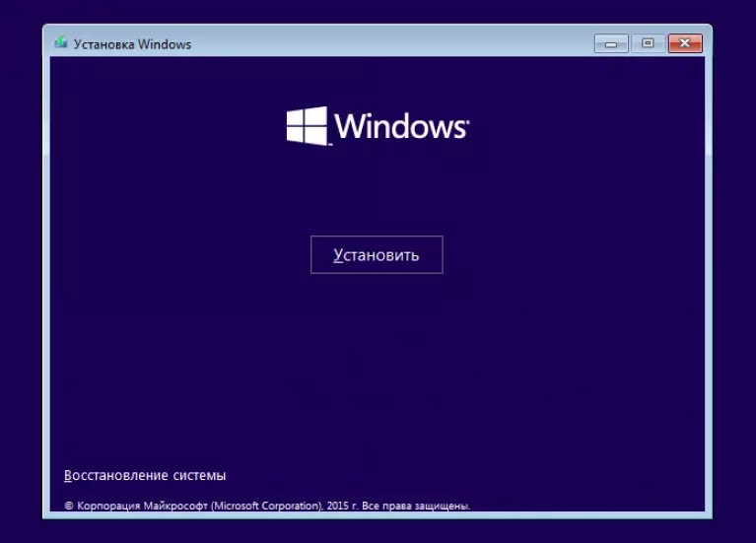Click the setup icon in title bar
The image size is (756, 543).
[x=61, y=43]
